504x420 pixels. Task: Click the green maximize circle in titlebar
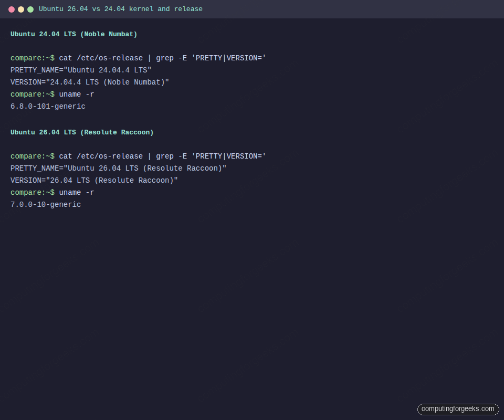click(31, 9)
